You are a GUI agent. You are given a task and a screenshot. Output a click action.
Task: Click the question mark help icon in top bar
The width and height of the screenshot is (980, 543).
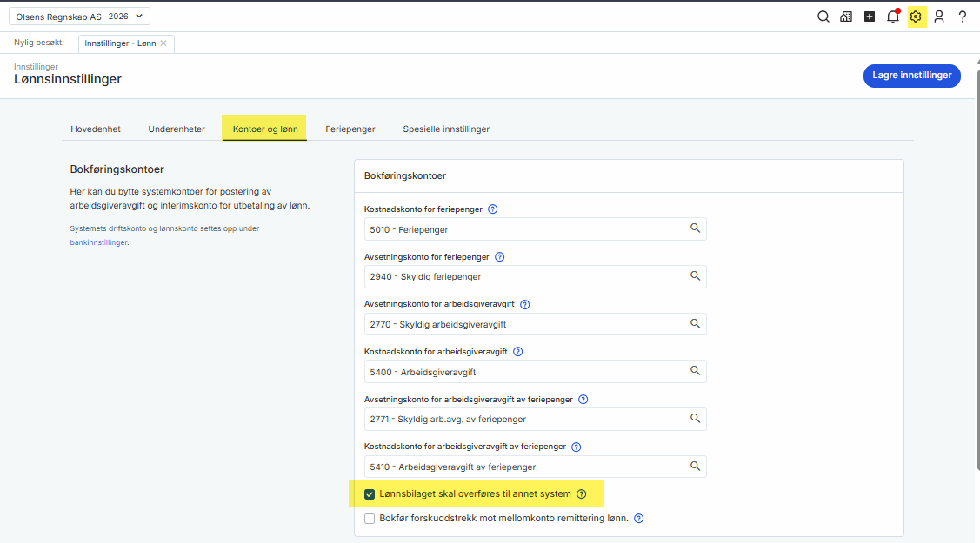pyautogui.click(x=962, y=17)
